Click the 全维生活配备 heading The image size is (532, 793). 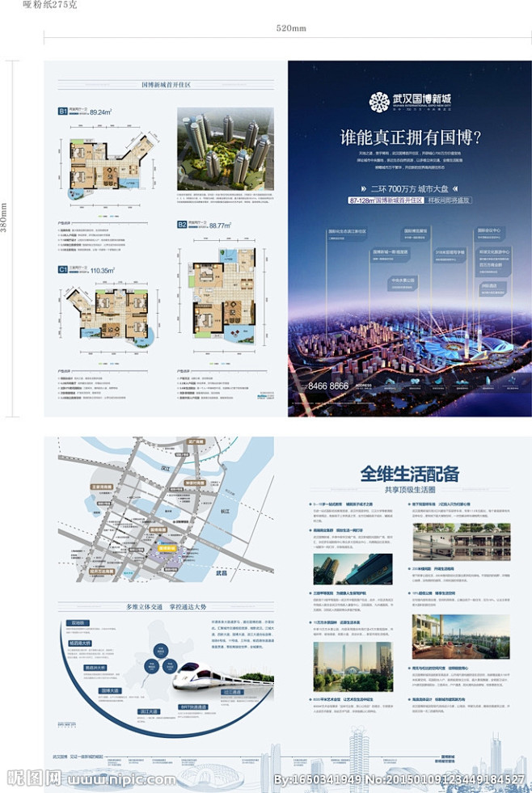(410, 474)
